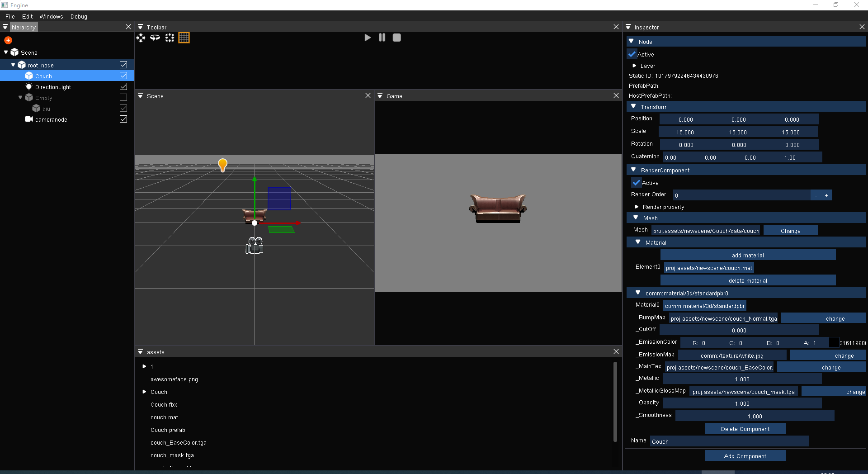Select the light bulb gizmo in Scene view
This screenshot has width=868, height=474.
tap(222, 165)
